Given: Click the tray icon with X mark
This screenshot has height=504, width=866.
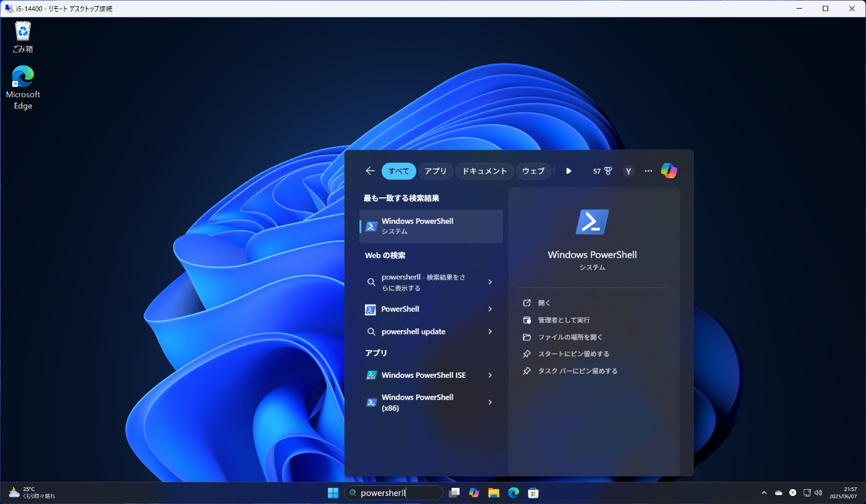Looking at the screenshot, I should (x=793, y=493).
